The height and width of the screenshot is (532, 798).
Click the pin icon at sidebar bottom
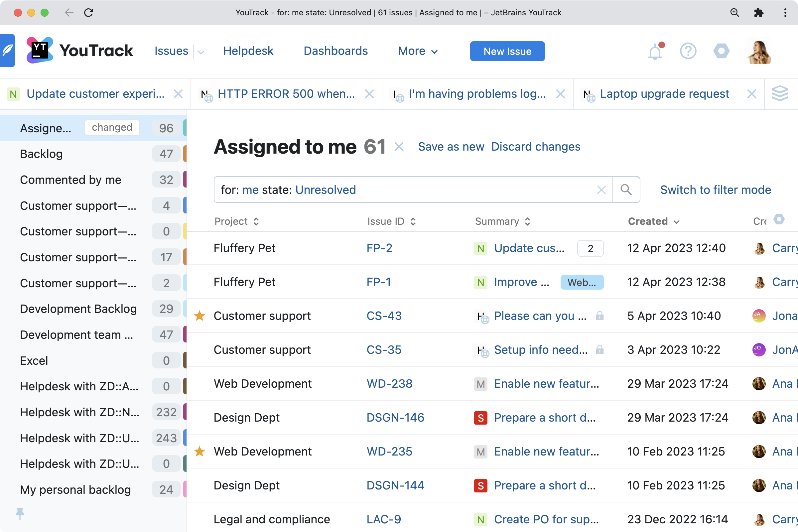(20, 514)
